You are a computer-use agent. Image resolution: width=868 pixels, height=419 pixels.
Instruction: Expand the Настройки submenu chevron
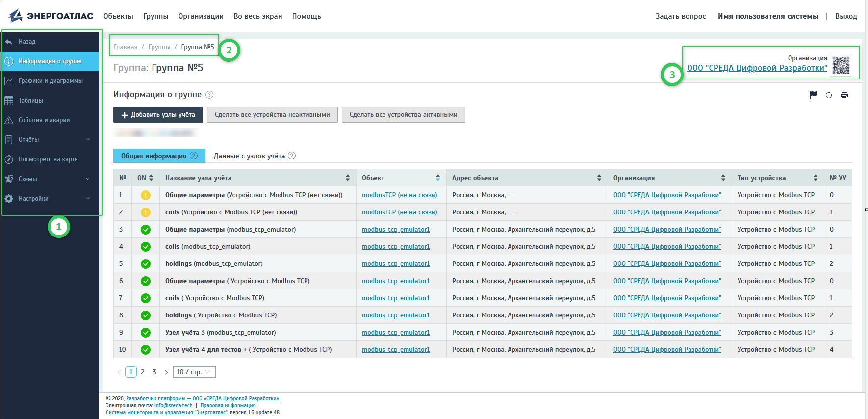tap(88, 199)
